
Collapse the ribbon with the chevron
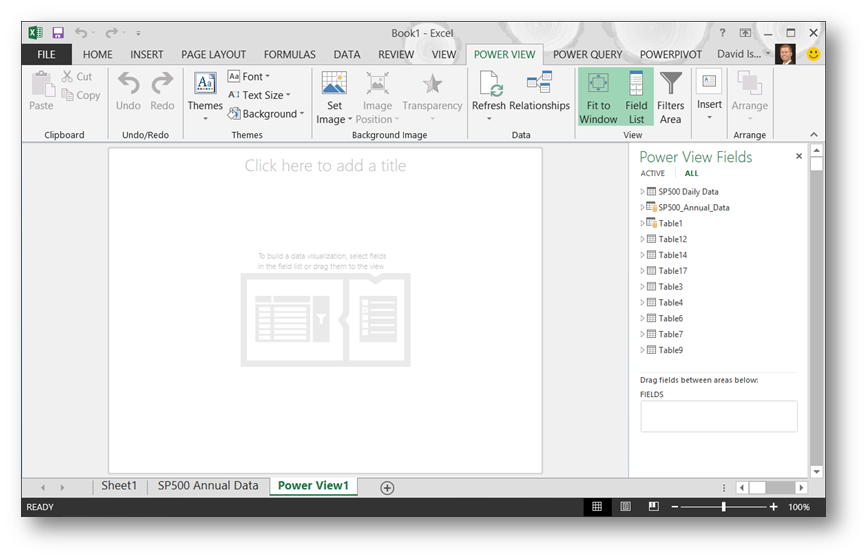coord(814,134)
